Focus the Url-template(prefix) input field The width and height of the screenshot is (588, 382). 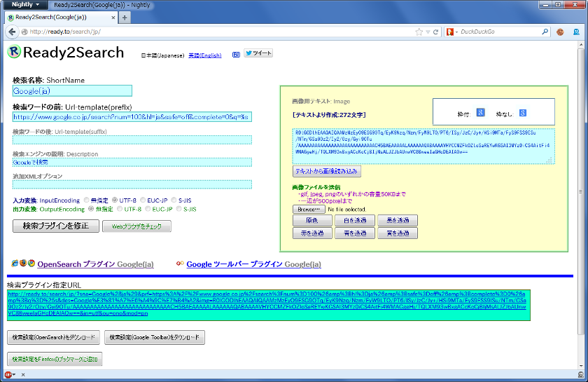[x=132, y=117]
